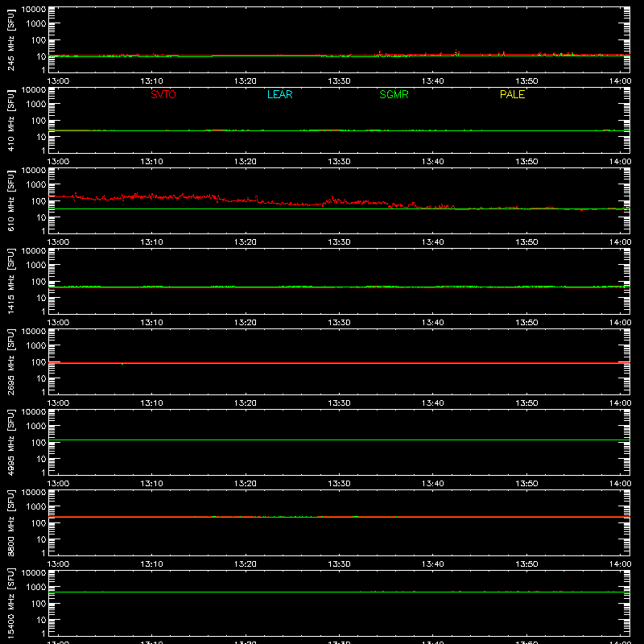Click the 13:10 time label below 245 MHz plot
This screenshot has width=644, height=644.
[151, 81]
